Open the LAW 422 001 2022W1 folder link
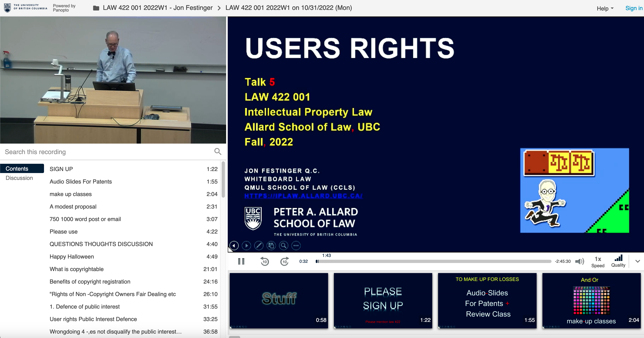The image size is (644, 338). 158,8
